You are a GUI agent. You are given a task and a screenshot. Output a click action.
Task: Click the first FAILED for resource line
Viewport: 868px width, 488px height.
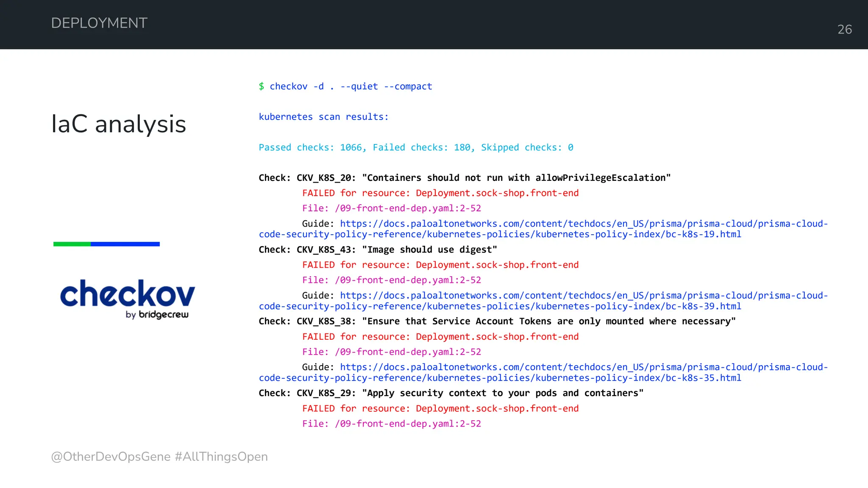440,193
